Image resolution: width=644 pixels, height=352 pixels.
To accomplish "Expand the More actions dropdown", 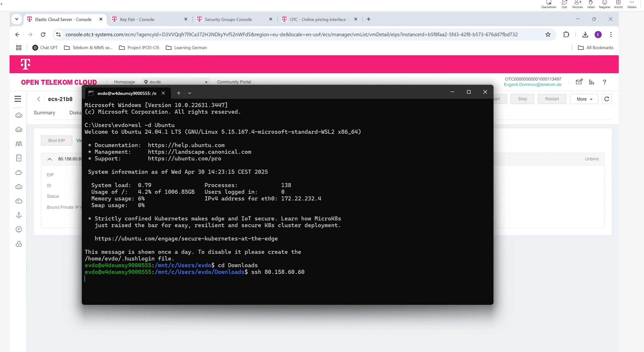I will [584, 99].
